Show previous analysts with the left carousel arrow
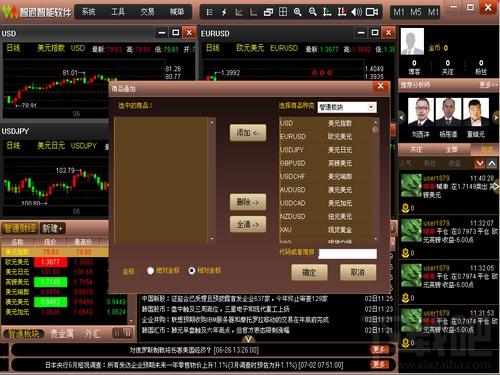 coord(402,117)
